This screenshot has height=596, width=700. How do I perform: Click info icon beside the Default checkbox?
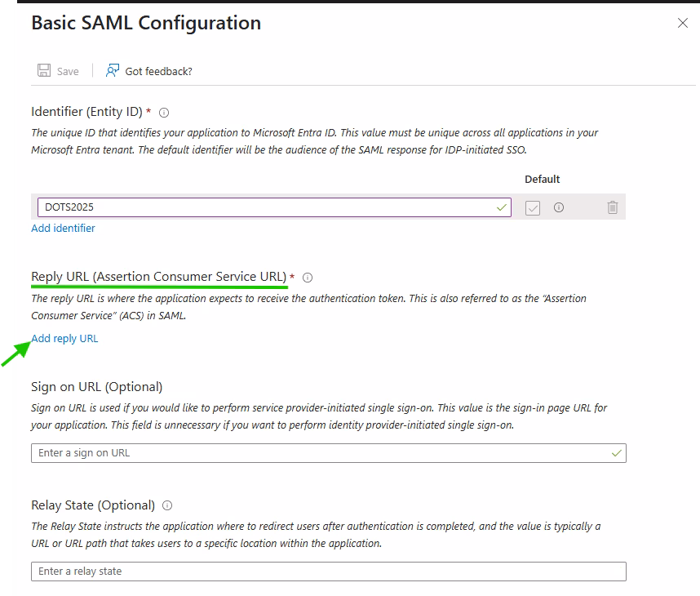559,207
